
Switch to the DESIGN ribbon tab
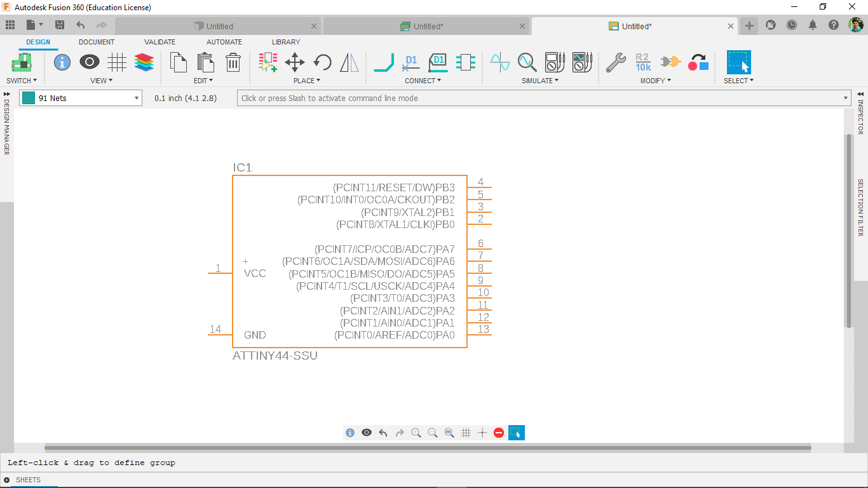coord(38,42)
